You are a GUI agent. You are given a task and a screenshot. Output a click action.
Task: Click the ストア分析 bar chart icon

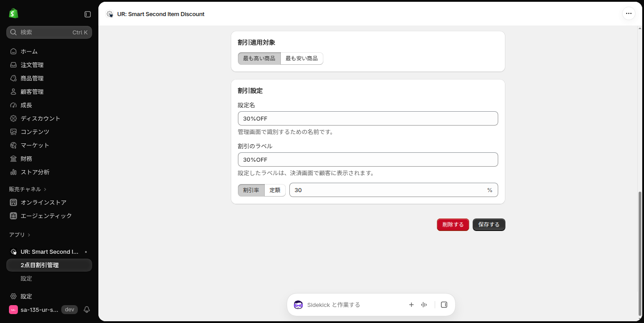point(13,172)
